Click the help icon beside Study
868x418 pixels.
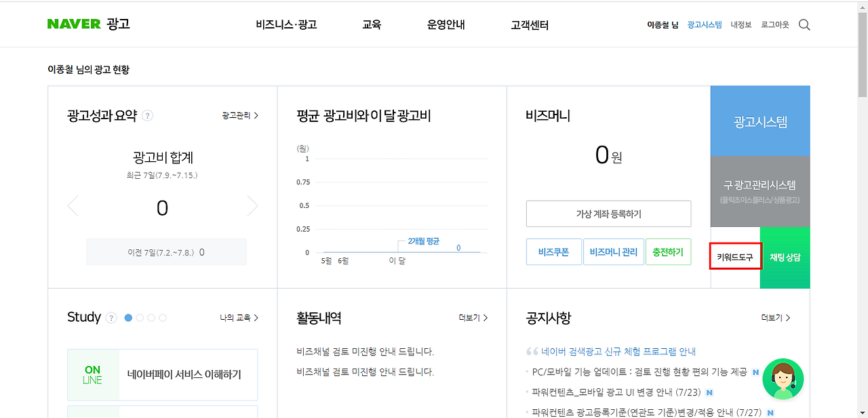(x=112, y=318)
